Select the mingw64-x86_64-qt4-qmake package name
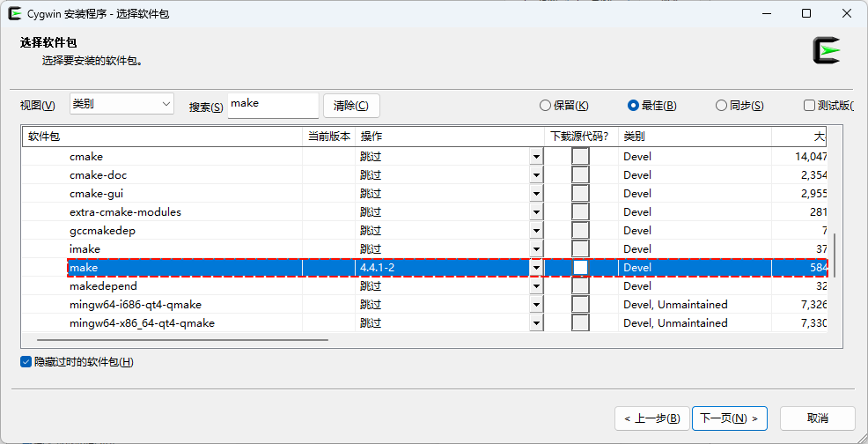This screenshot has width=868, height=444. pos(143,322)
